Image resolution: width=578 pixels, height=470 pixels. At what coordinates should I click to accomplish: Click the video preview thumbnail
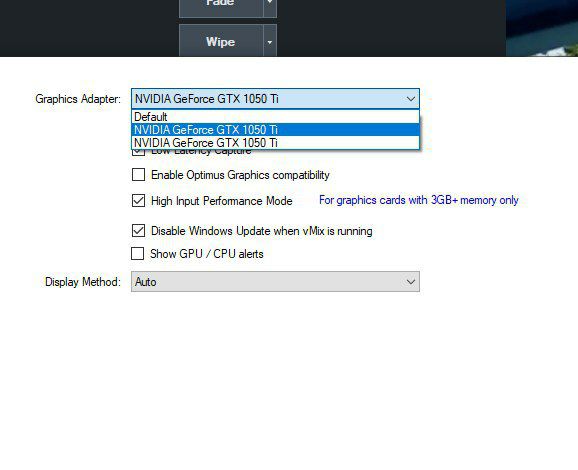coord(542,28)
